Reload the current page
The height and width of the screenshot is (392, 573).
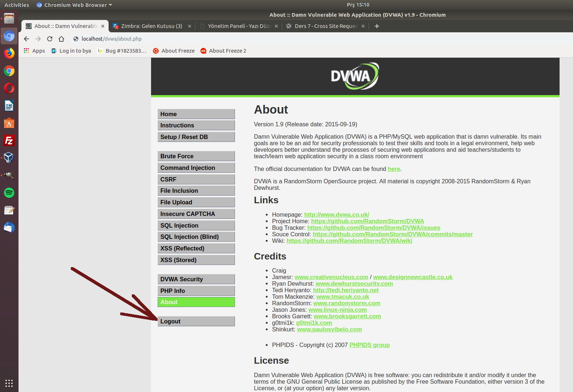point(50,39)
